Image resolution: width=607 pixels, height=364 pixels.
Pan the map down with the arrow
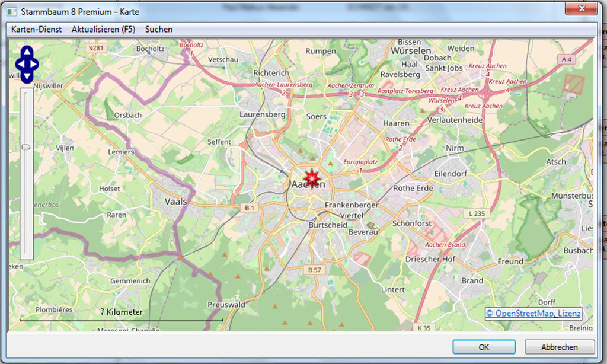pyautogui.click(x=27, y=77)
